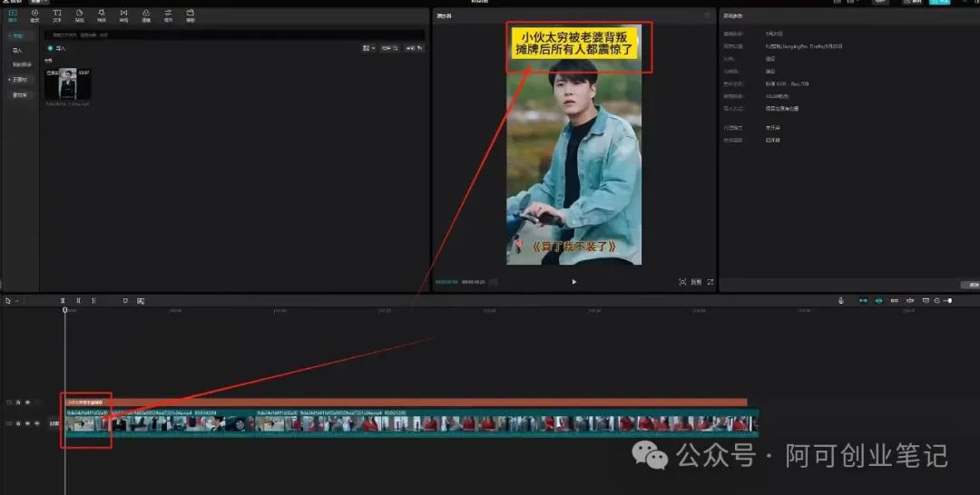Select the Filters icon in top toolbar

coord(145,15)
